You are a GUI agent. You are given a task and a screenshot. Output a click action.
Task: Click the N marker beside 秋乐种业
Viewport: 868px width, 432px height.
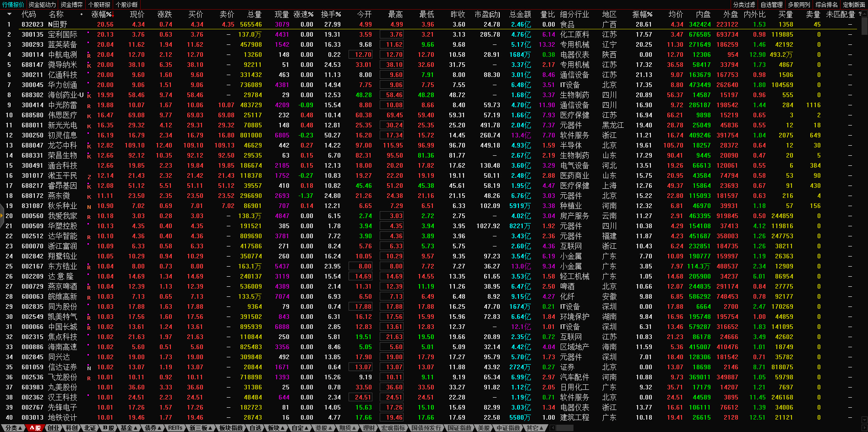pyautogui.click(x=89, y=206)
